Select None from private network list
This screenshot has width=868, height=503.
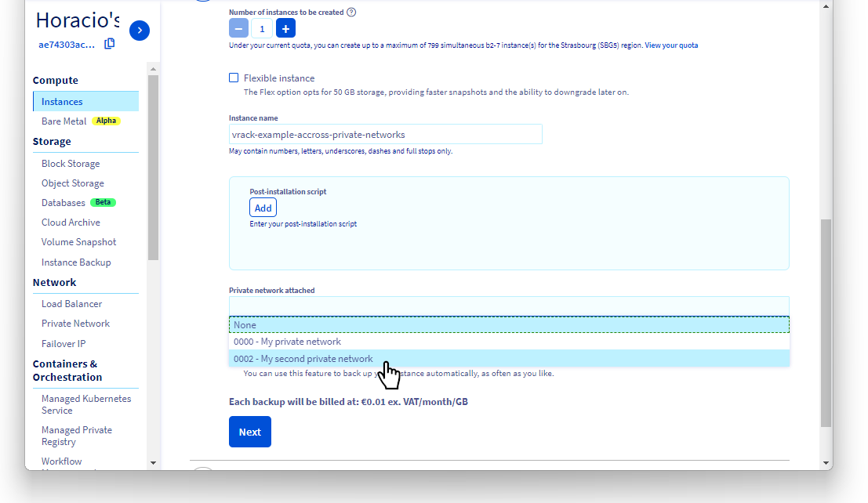(x=508, y=325)
